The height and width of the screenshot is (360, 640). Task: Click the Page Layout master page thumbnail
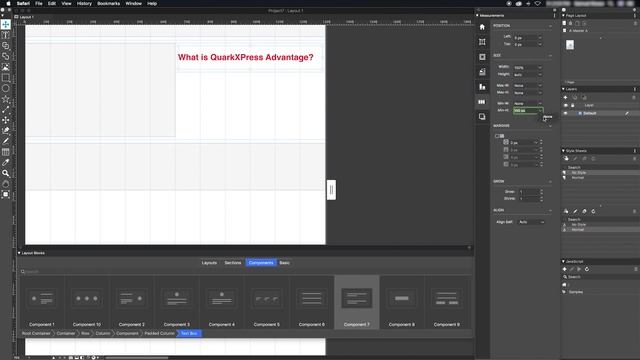pyautogui.click(x=570, y=45)
